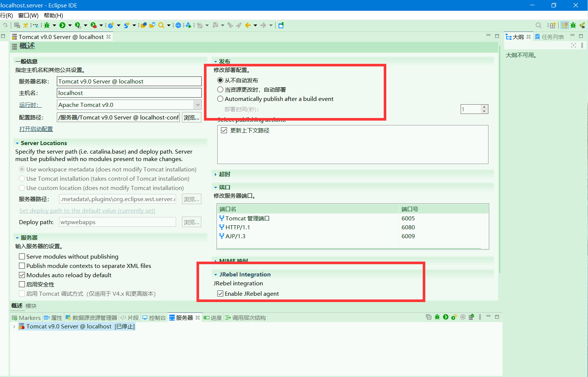Toggle the 更新上下文路径 checkbox
The height and width of the screenshot is (377, 588).
coord(224,130)
